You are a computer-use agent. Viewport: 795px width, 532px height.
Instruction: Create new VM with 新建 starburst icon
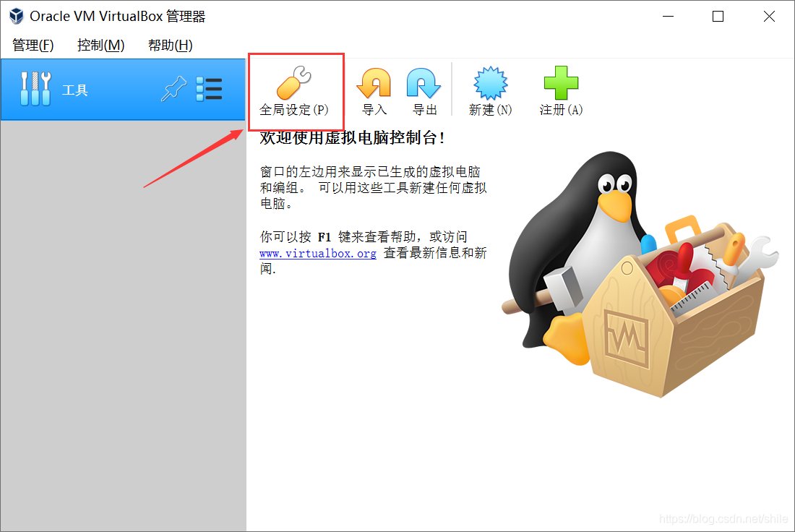(490, 82)
